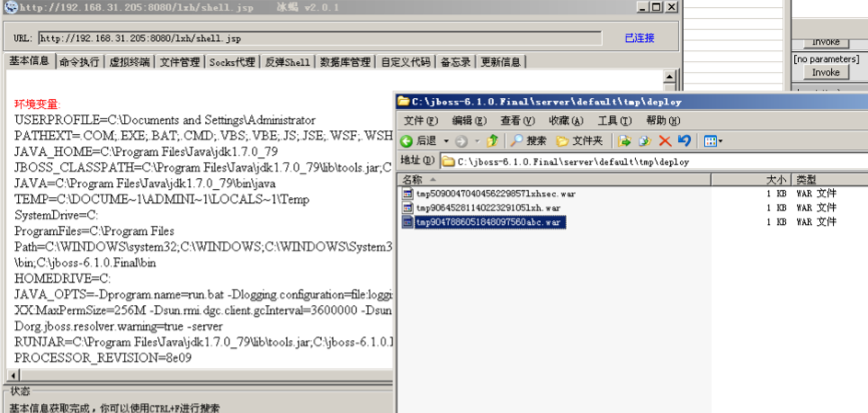
Task: Click the SystemDrive=C: line
Action: pos(56,215)
